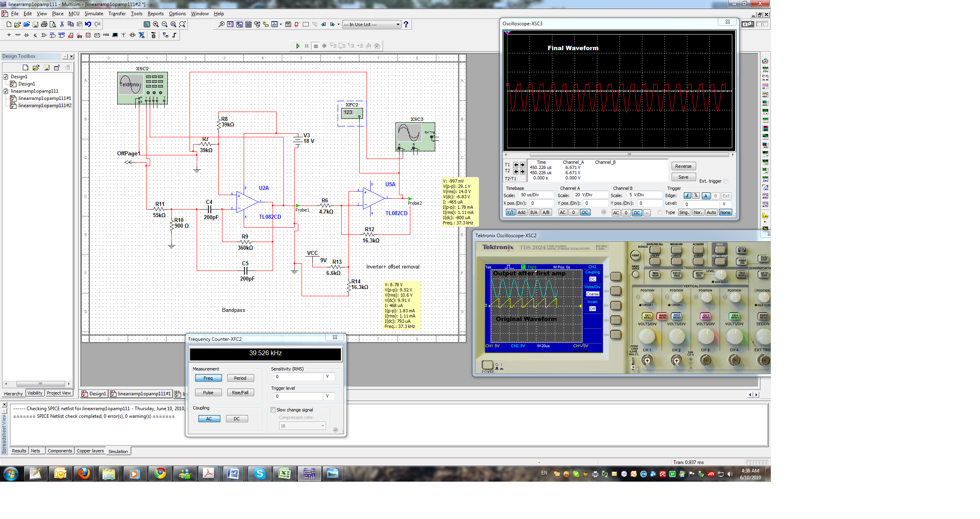Print the circuit with printer icon
The image size is (980, 519).
click(44, 24)
